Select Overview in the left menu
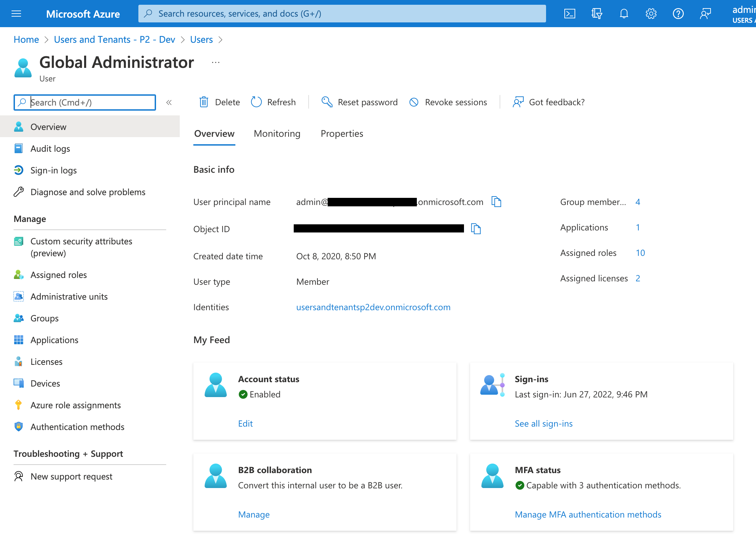 [x=90, y=127]
